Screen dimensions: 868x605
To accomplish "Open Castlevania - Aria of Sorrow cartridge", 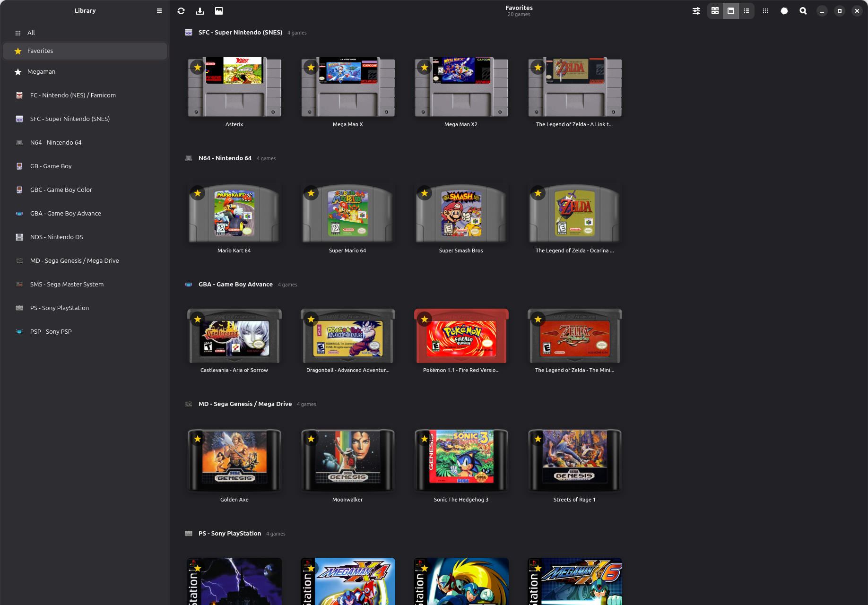I will pos(234,336).
